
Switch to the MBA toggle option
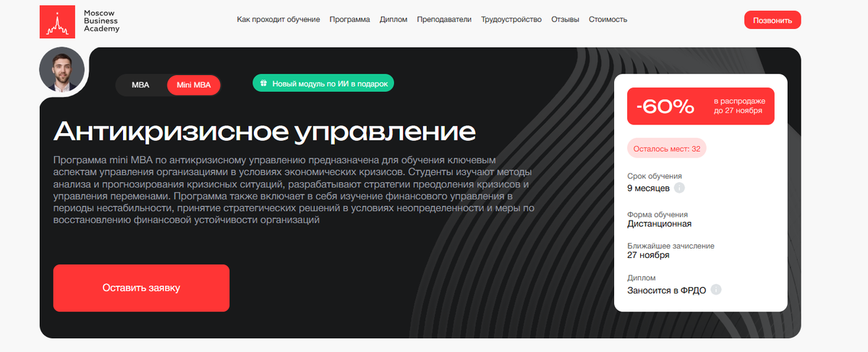[140, 85]
